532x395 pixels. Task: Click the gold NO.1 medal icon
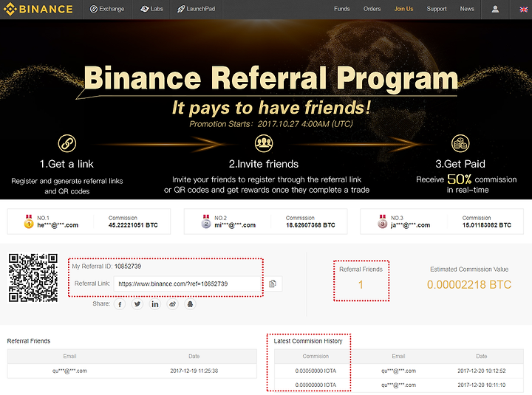tap(29, 221)
